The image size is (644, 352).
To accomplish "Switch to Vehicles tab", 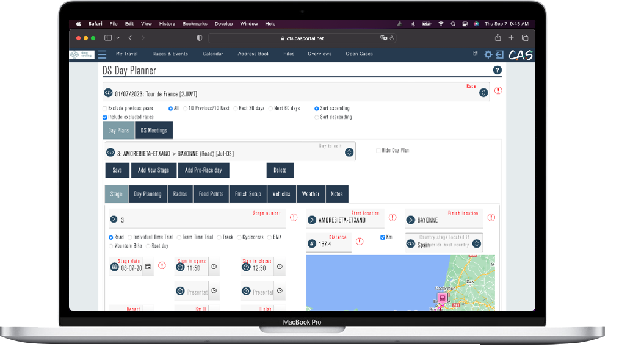I will 281,194.
